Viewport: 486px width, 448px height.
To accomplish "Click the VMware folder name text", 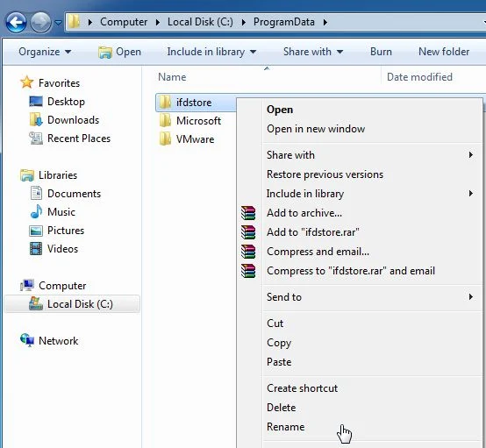I will pos(196,139).
